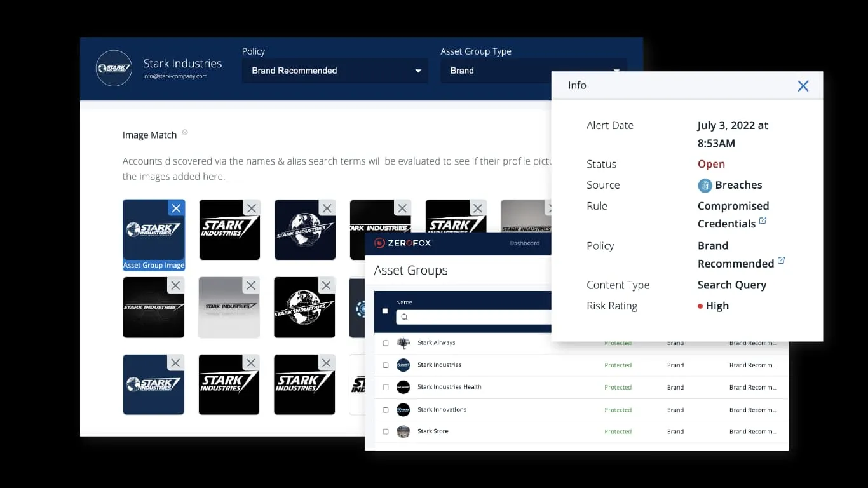Select the navy globe Stark Industries thumbnail
The height and width of the screenshot is (488, 868).
305,230
